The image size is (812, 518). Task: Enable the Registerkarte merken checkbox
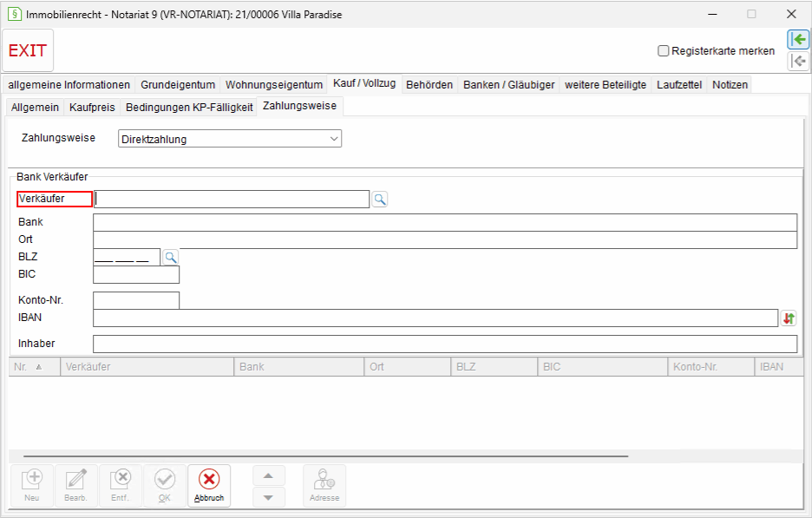pyautogui.click(x=664, y=51)
